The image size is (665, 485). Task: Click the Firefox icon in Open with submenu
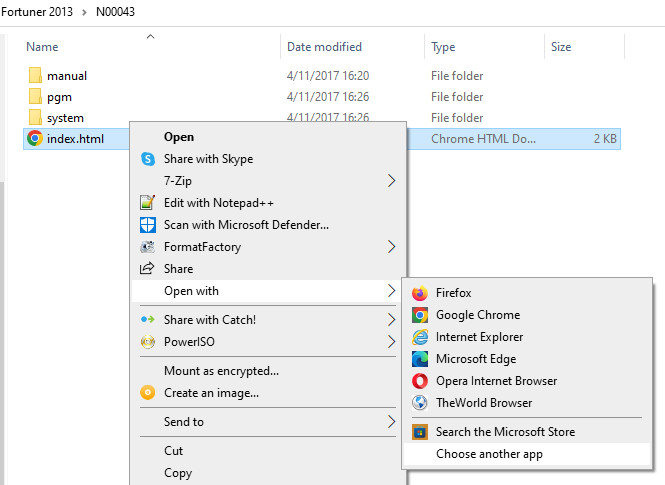tap(420, 293)
